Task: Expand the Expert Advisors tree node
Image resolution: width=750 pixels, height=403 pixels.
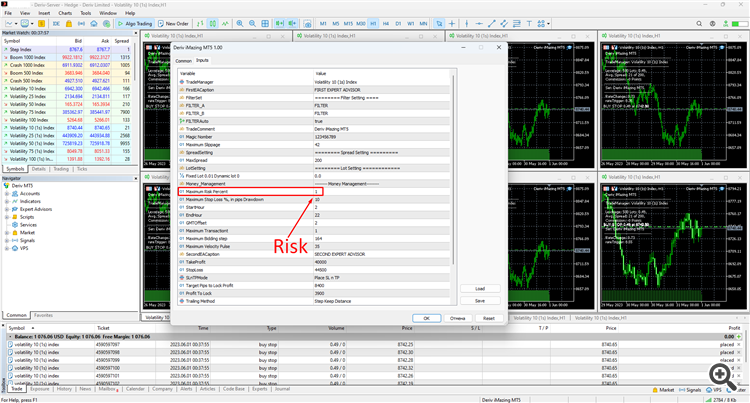Action: [x=5, y=208]
